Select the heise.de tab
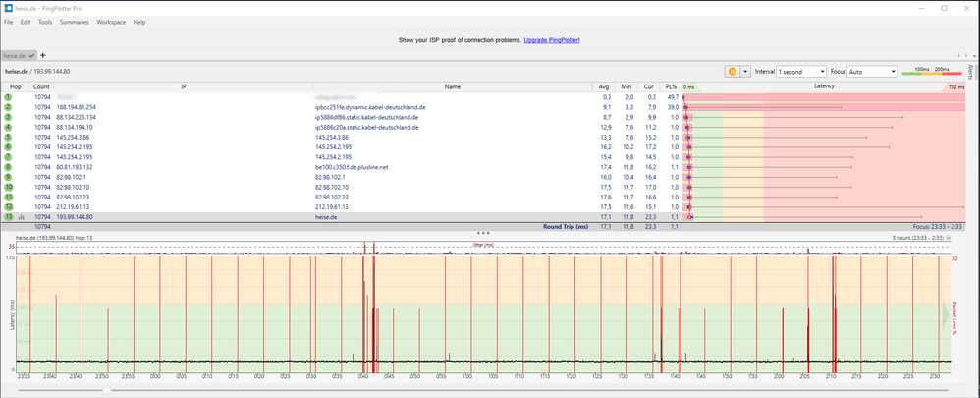Screen dimensions: 980x398 (x=15, y=55)
